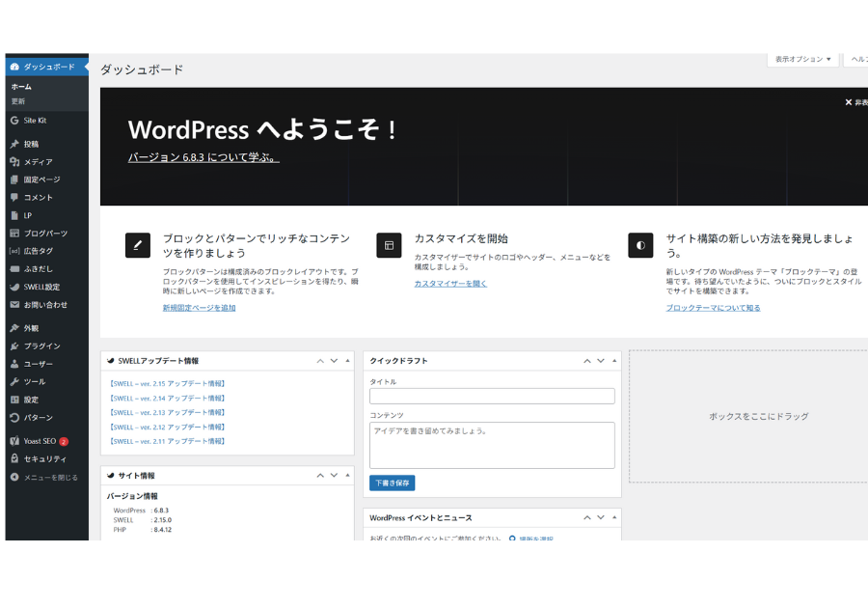
Task: Open the Yoast SEO sidebar icon
Action: tap(14, 441)
